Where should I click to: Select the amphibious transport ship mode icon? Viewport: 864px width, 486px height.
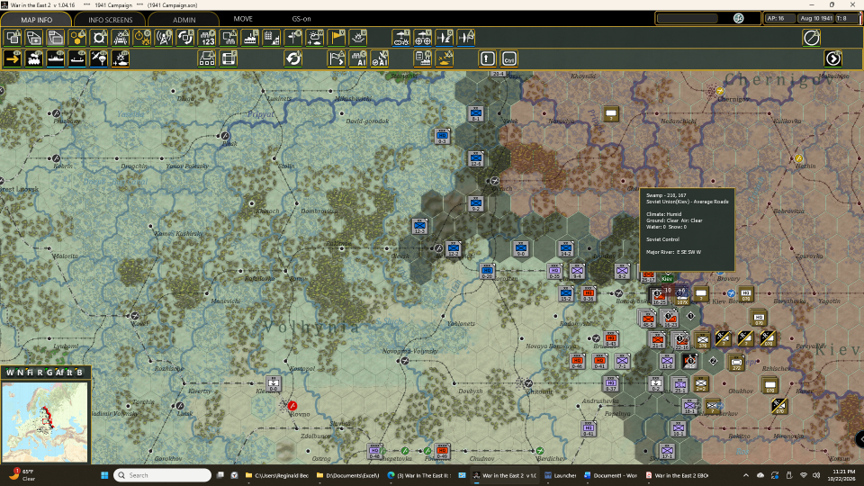tap(78, 58)
